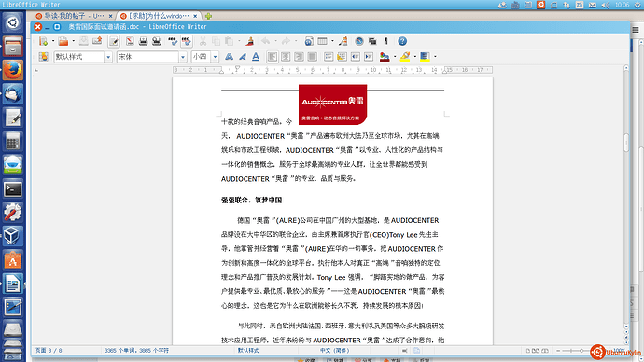Click font name input field 宋体
Screen dimensions: 644x362
click(147, 57)
